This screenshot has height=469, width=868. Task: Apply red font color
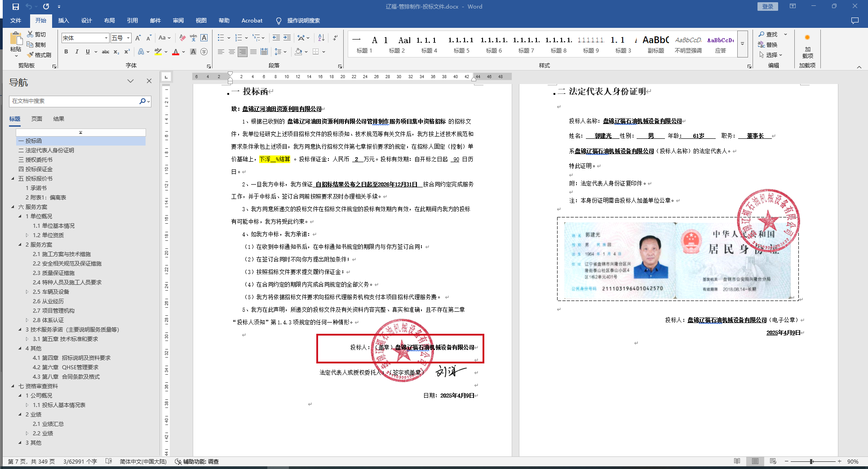(176, 52)
